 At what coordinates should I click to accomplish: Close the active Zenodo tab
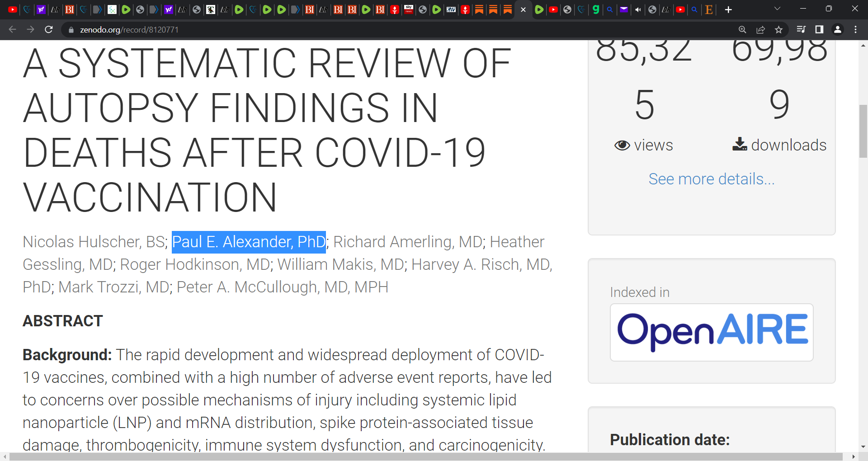point(523,9)
